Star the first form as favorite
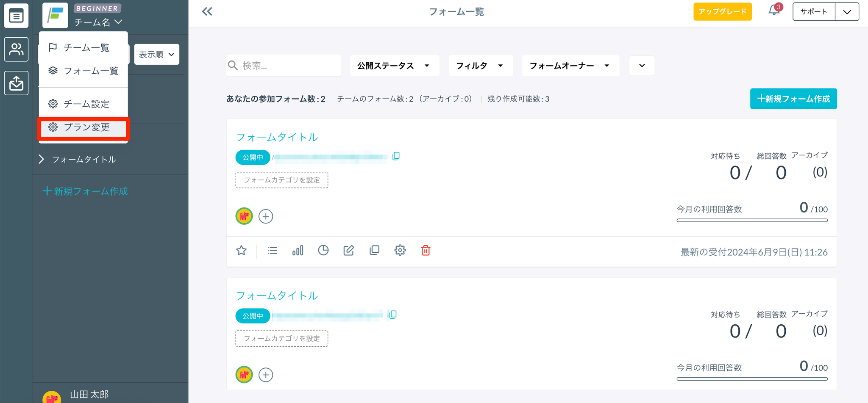The image size is (868, 403). pyautogui.click(x=242, y=251)
